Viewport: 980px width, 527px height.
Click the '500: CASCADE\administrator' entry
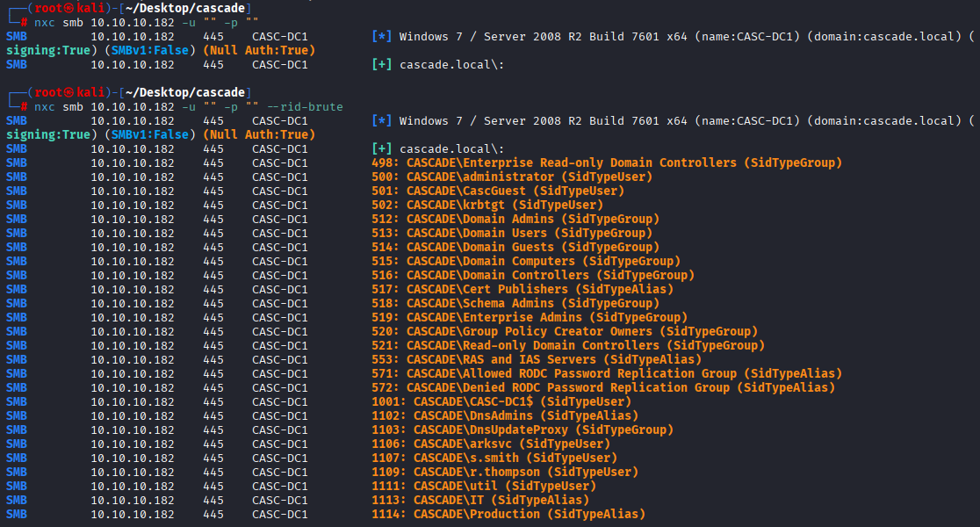click(512, 177)
